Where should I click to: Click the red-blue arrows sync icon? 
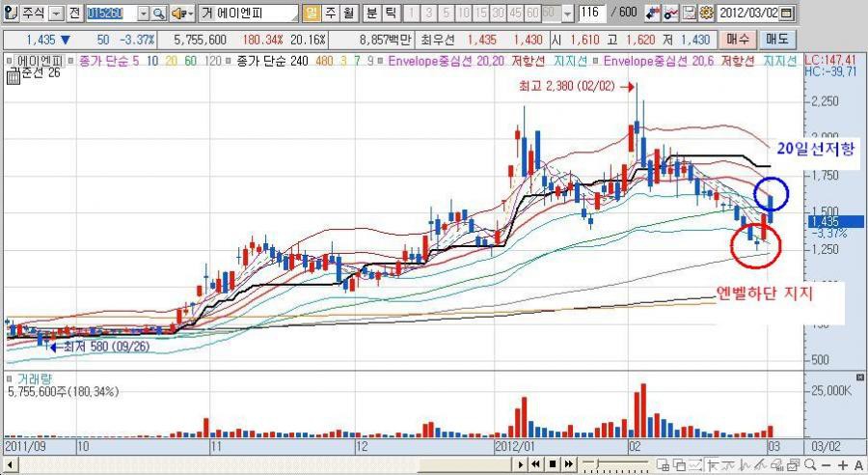coord(653,14)
